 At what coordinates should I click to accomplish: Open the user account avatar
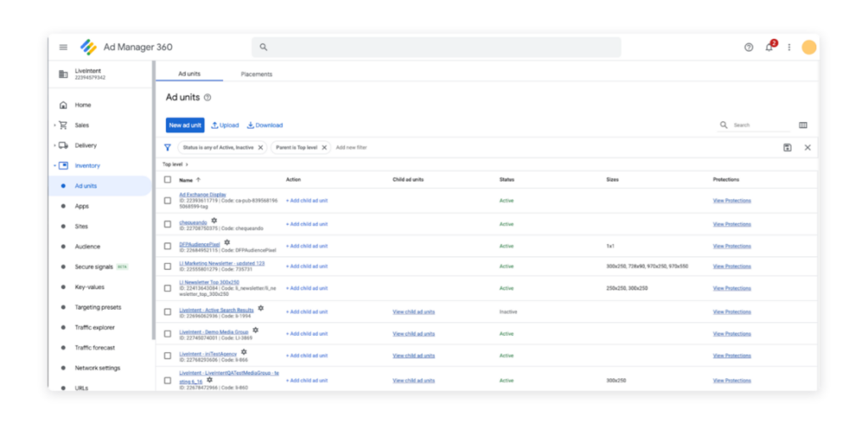[x=809, y=47]
